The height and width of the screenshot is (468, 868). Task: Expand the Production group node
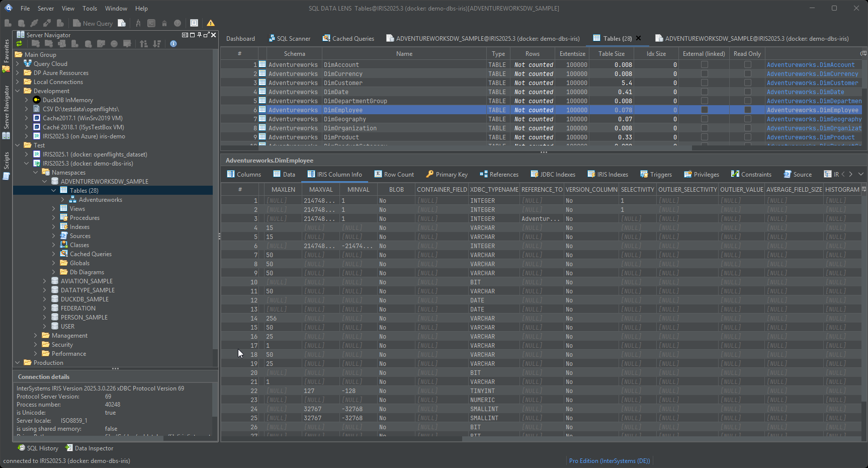[18, 363]
